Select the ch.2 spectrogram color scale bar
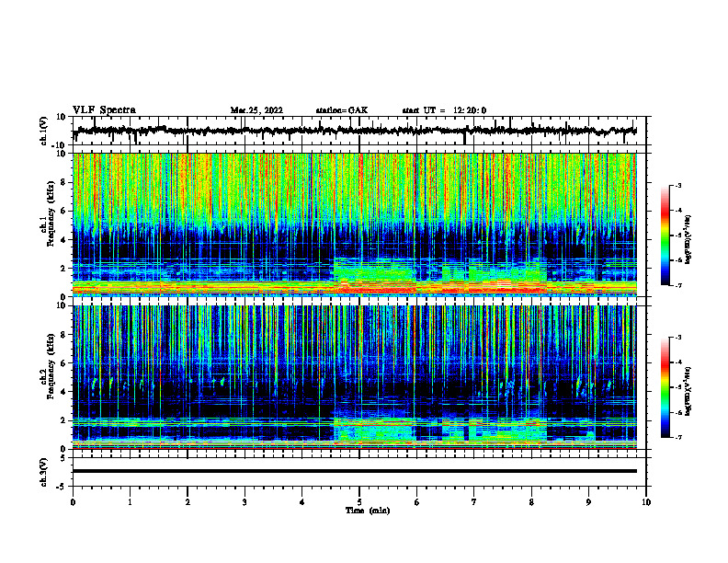The width and height of the screenshot is (728, 563). tap(665, 387)
